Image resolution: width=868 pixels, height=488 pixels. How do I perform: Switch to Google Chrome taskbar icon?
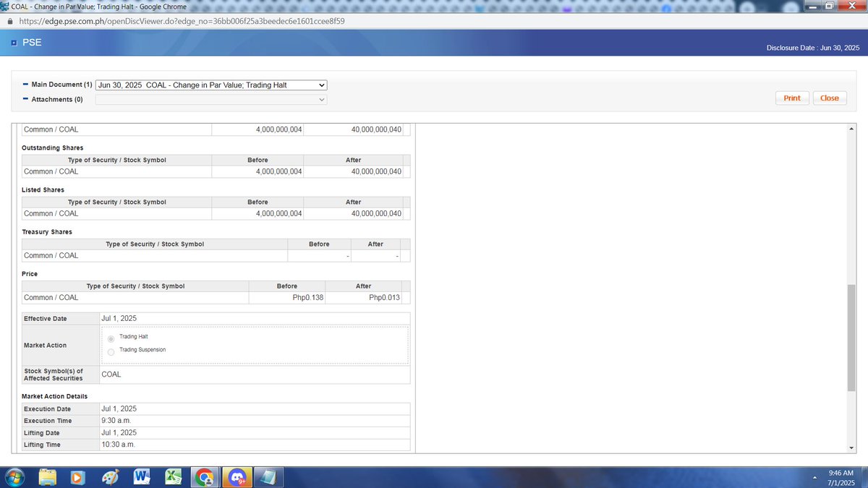(x=205, y=477)
